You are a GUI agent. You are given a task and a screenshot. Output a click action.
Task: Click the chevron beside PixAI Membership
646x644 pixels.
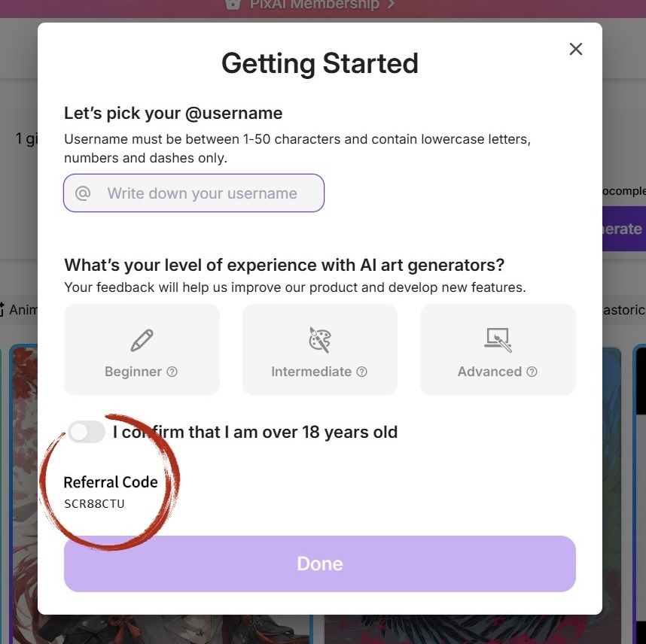(391, 4)
